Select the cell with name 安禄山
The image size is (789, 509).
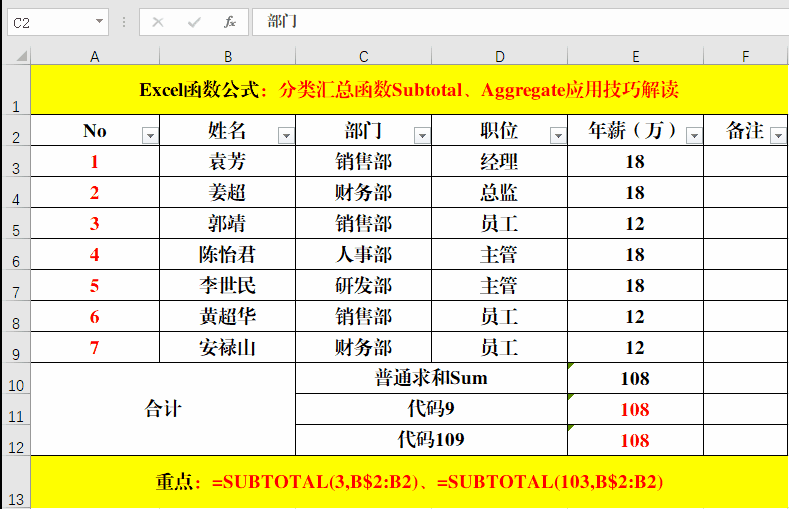click(x=227, y=348)
